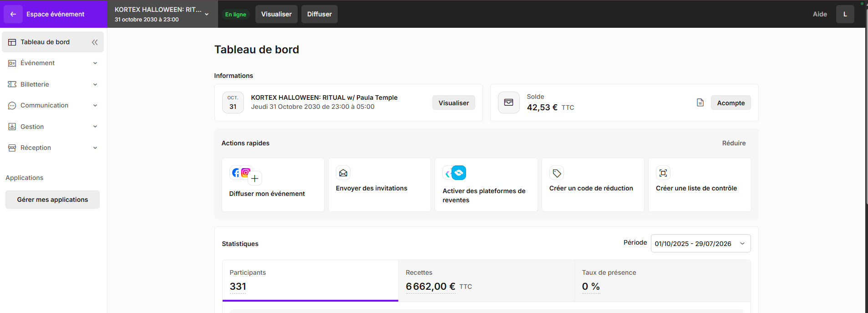Click the event title KORTEX HALLOWEEN: RITUAL w/ Paula Temple
Viewport: 868px width, 313px height.
[x=324, y=97]
